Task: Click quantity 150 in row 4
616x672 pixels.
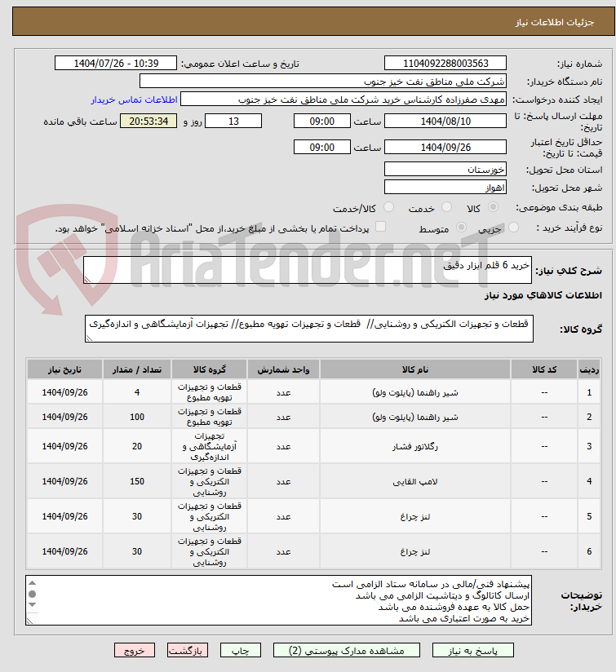Action: pos(137,482)
